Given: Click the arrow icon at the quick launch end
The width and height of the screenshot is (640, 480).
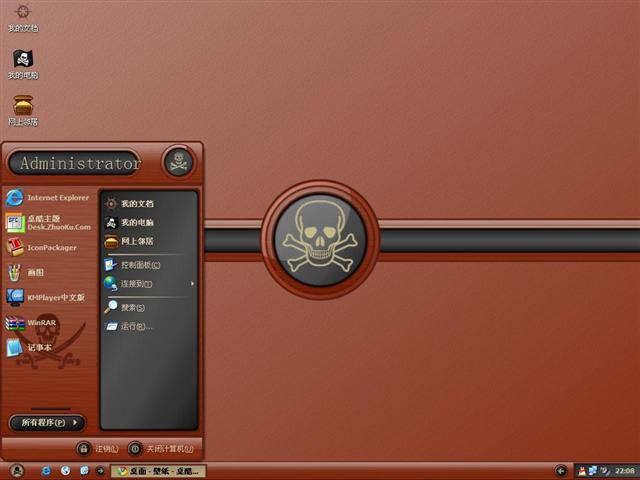Looking at the screenshot, I should click(100, 471).
